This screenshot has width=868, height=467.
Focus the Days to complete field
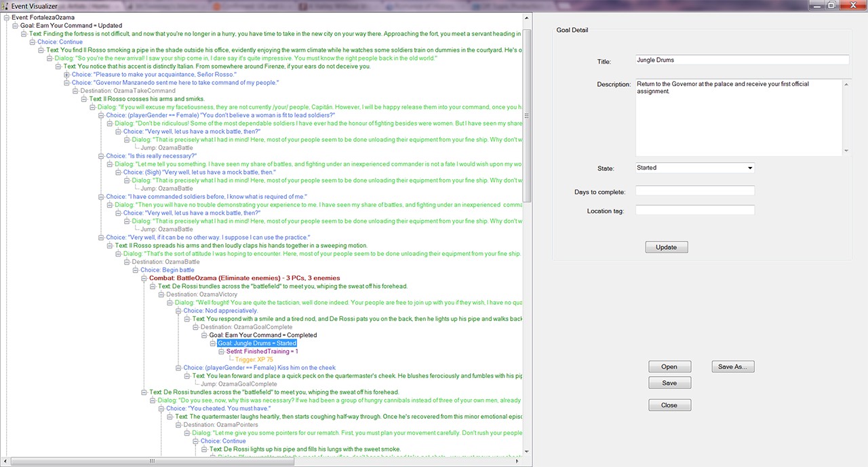tap(694, 191)
